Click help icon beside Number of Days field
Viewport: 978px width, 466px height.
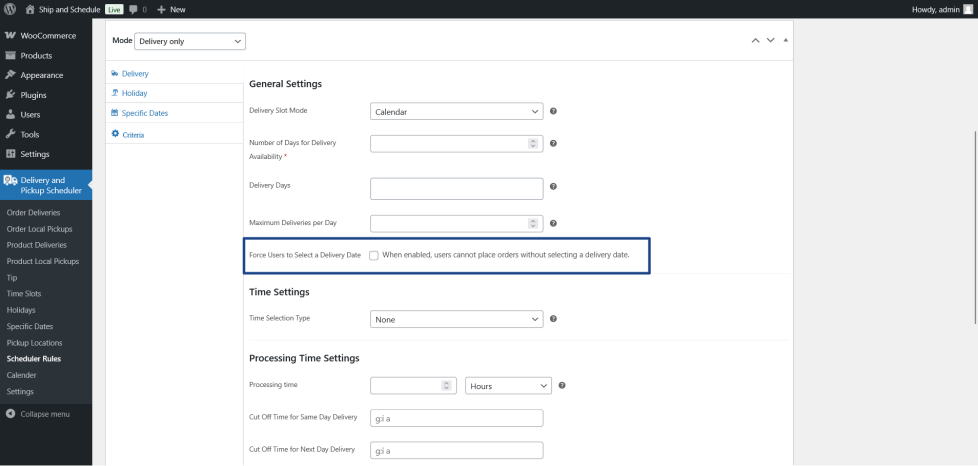click(553, 143)
